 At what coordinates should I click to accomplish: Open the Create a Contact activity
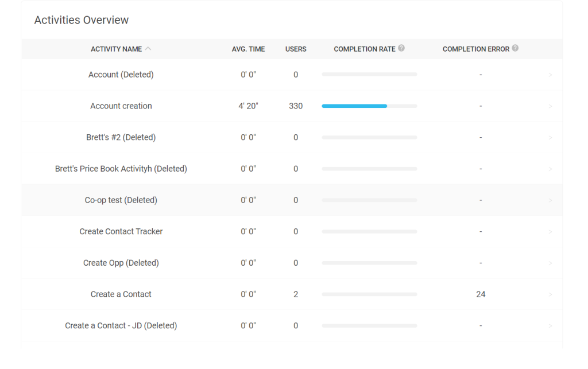(x=121, y=294)
